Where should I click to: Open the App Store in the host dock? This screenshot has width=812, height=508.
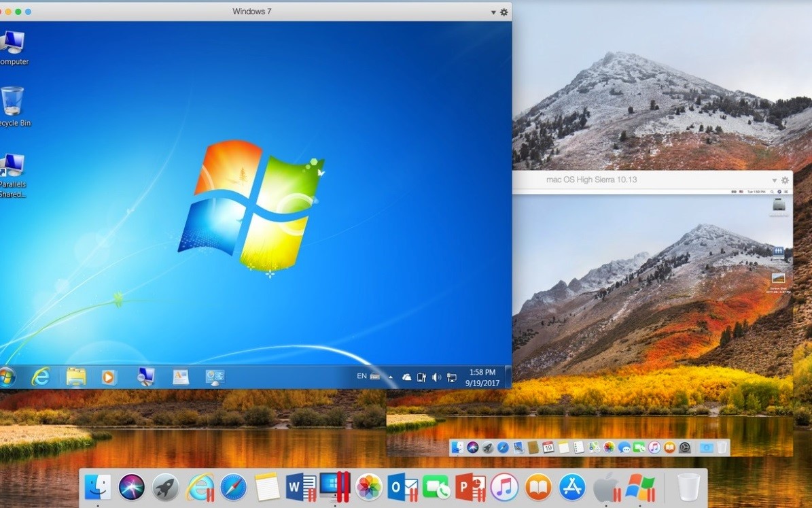point(572,488)
